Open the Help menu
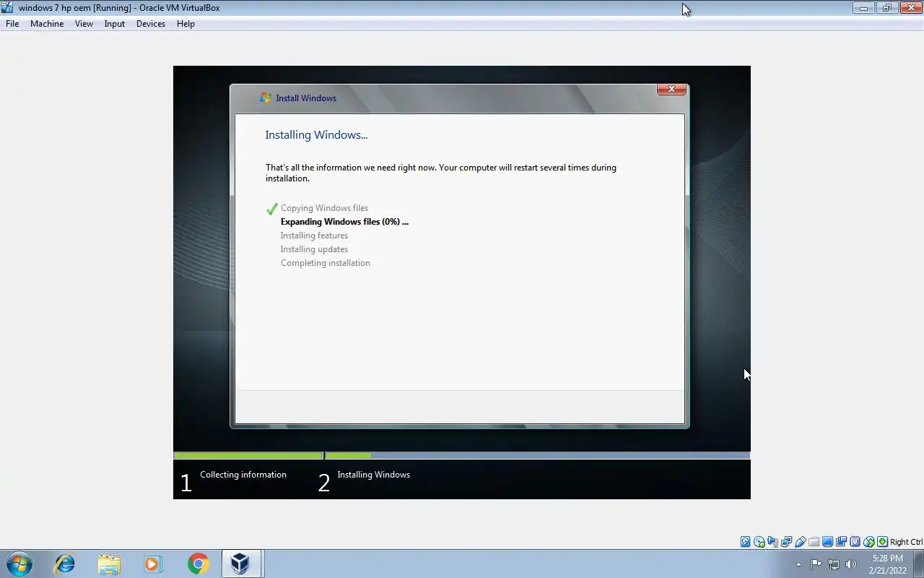924x578 pixels. click(186, 23)
